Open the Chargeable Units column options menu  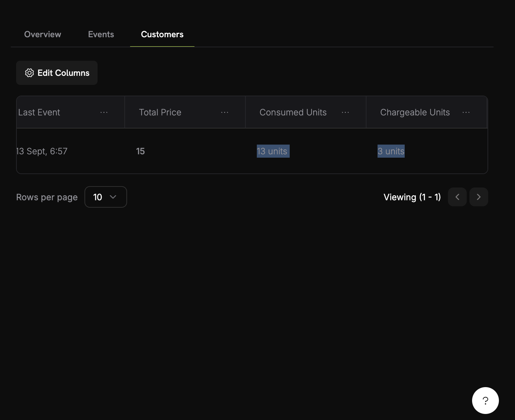coord(466,112)
